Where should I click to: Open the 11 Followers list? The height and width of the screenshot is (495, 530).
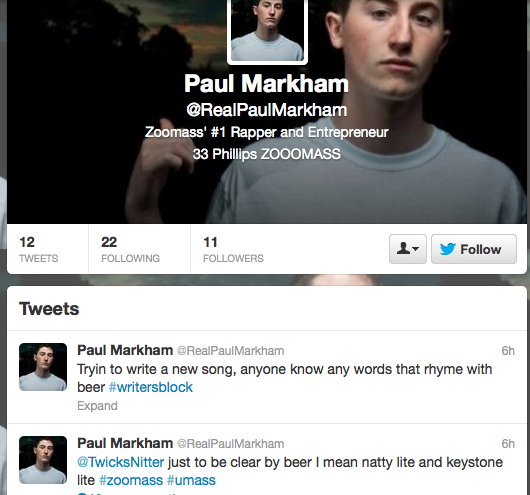tap(233, 249)
